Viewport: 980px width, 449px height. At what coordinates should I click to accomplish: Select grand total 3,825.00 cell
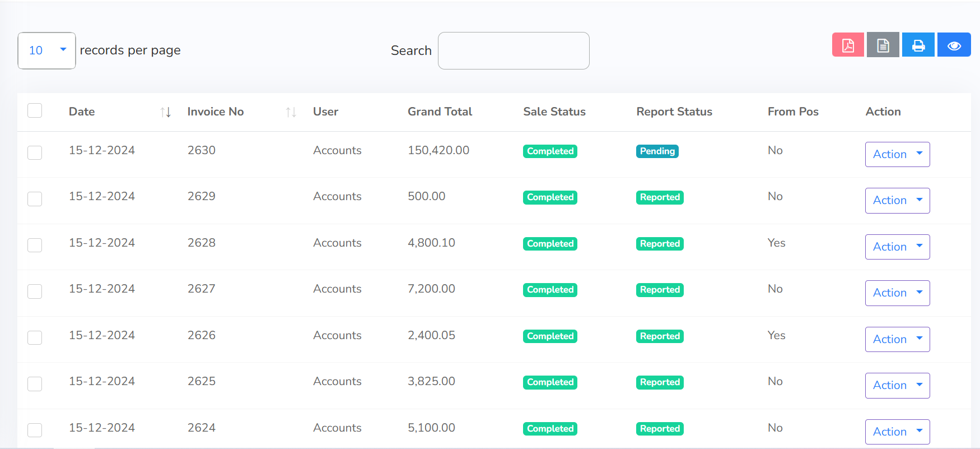431,381
